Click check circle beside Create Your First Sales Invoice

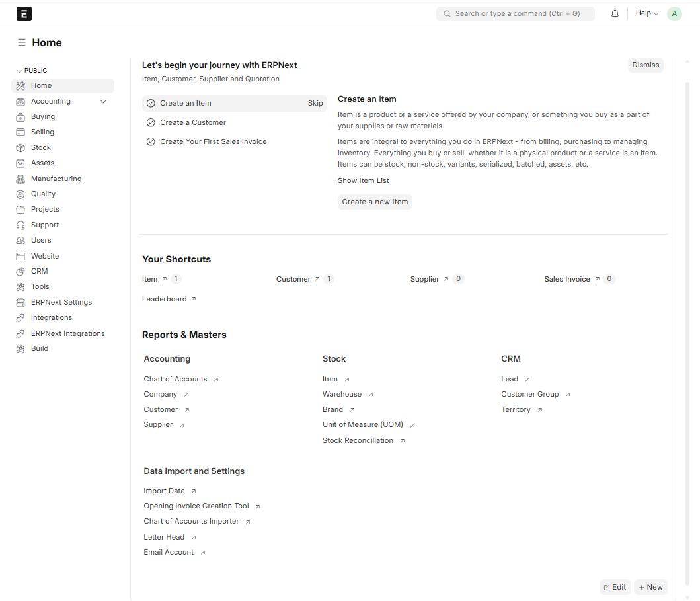[151, 142]
